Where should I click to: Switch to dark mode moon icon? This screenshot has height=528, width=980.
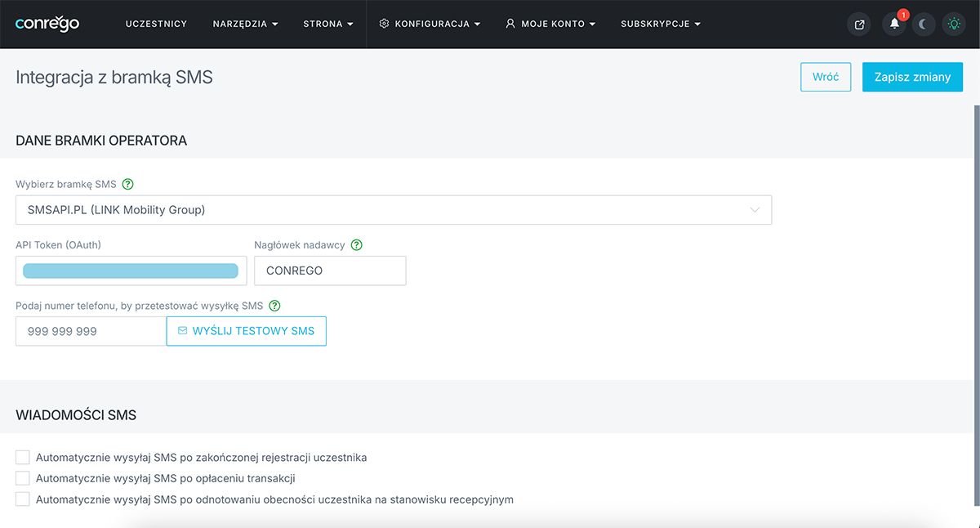[924, 25]
